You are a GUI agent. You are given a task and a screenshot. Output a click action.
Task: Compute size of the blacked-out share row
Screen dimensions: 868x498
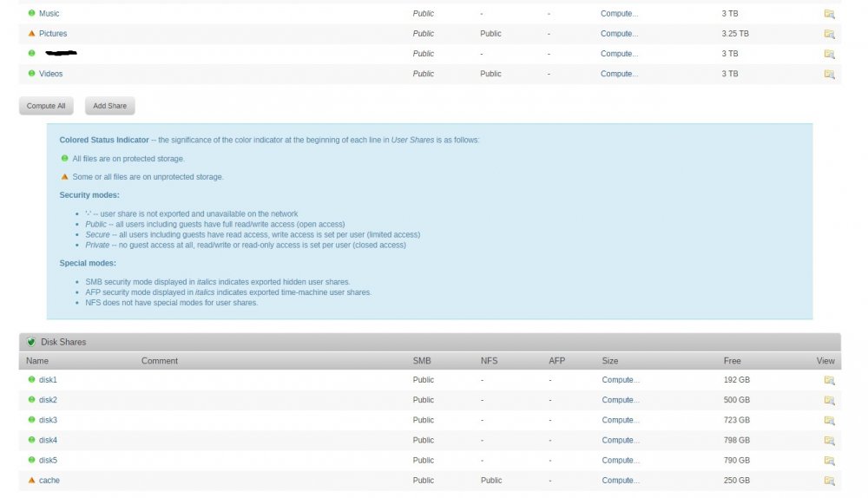(x=619, y=54)
